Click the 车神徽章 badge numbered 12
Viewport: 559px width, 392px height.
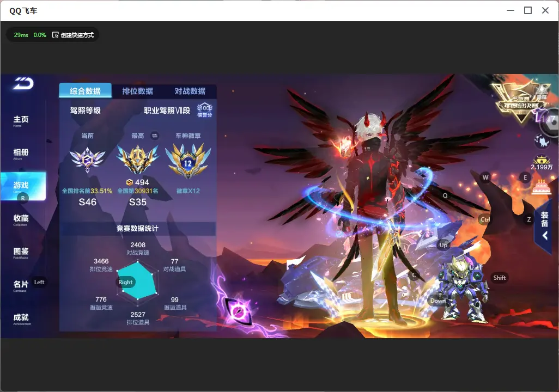click(188, 161)
